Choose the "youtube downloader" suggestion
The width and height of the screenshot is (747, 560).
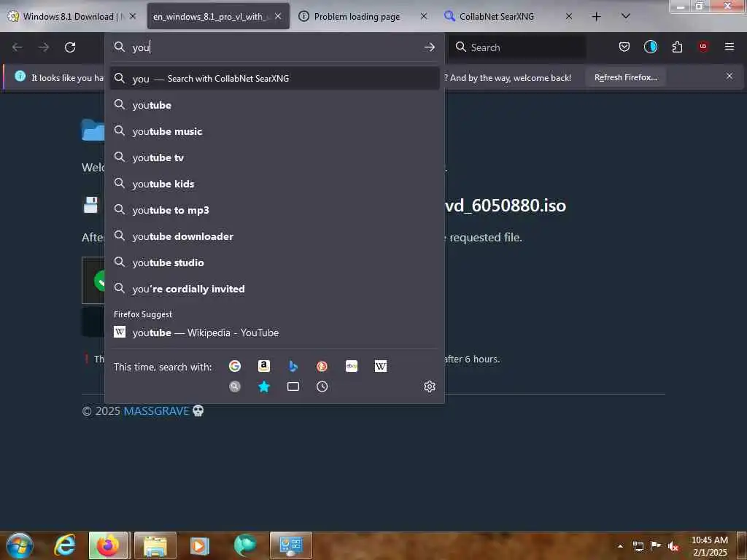click(274, 236)
